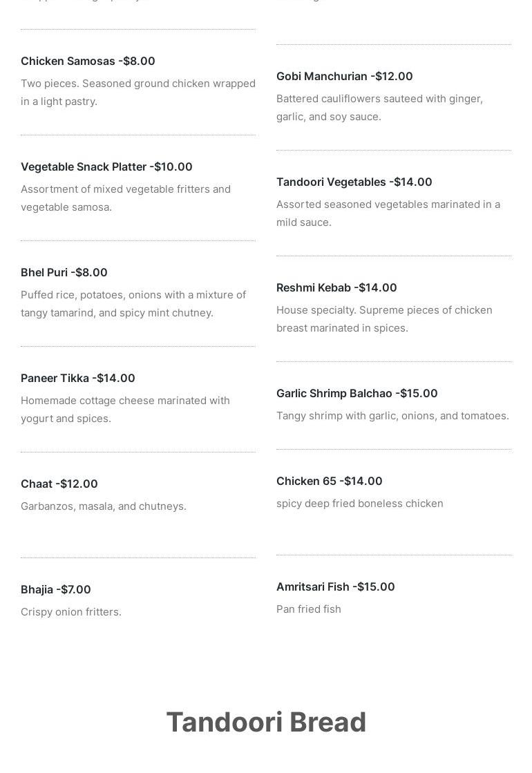The image size is (532, 773).
Task: Click the Gobi Manchurian item title
Action: point(344,76)
